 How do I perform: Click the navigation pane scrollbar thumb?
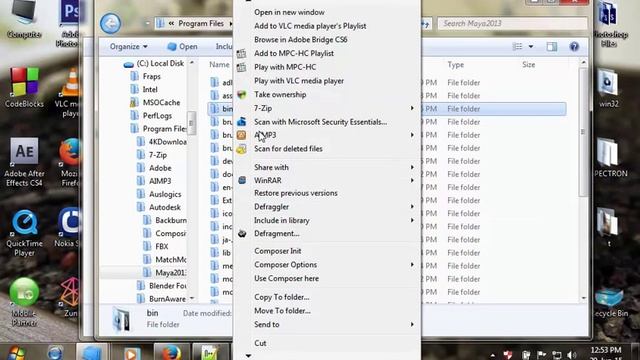(191, 122)
